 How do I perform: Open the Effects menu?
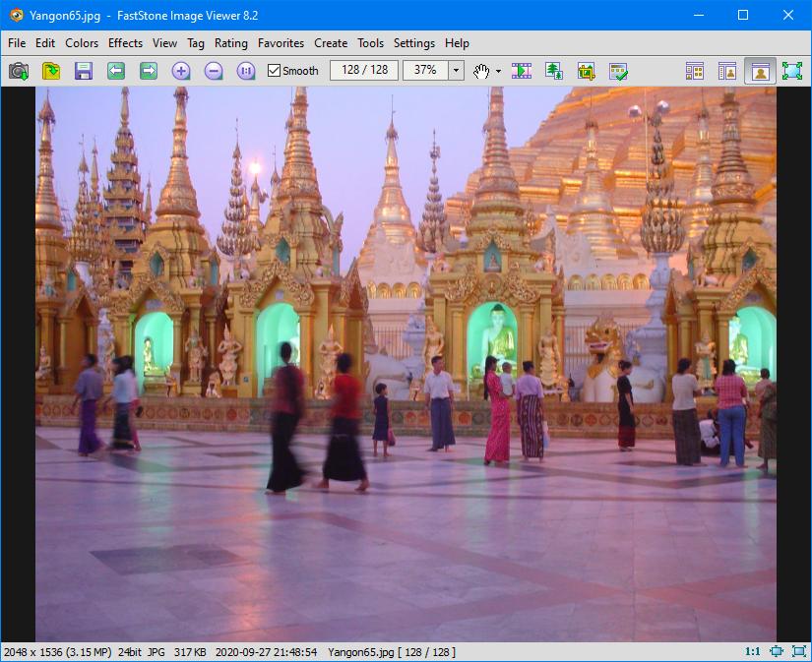(x=125, y=43)
